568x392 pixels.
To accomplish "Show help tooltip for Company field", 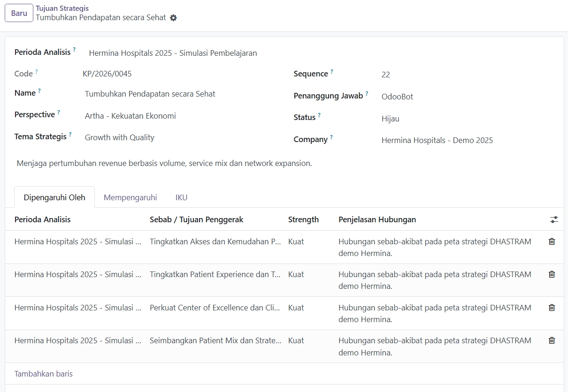I will tap(331, 137).
